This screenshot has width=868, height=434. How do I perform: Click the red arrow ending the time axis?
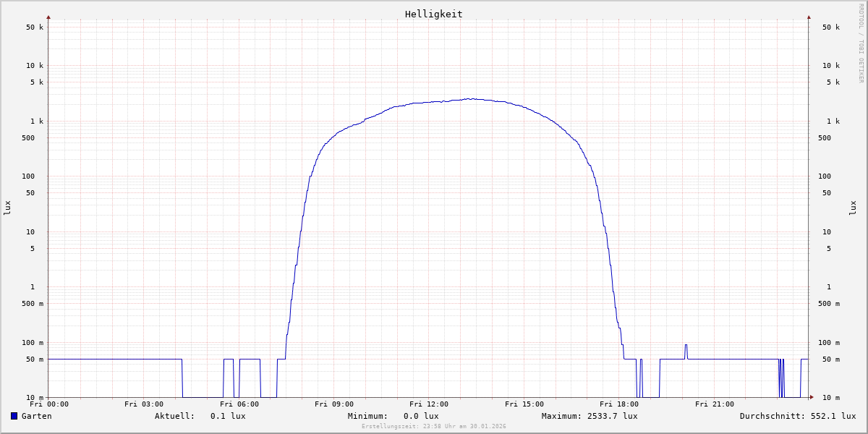click(x=812, y=397)
